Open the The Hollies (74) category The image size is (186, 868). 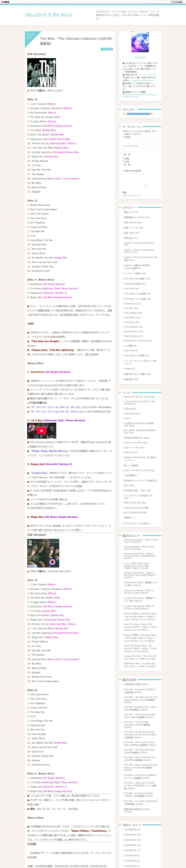coord(132,317)
